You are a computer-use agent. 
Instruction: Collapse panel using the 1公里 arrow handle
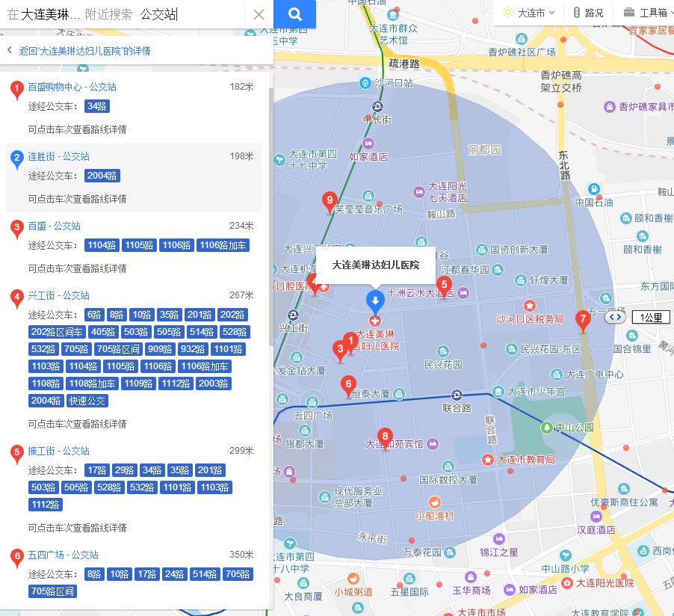(614, 317)
